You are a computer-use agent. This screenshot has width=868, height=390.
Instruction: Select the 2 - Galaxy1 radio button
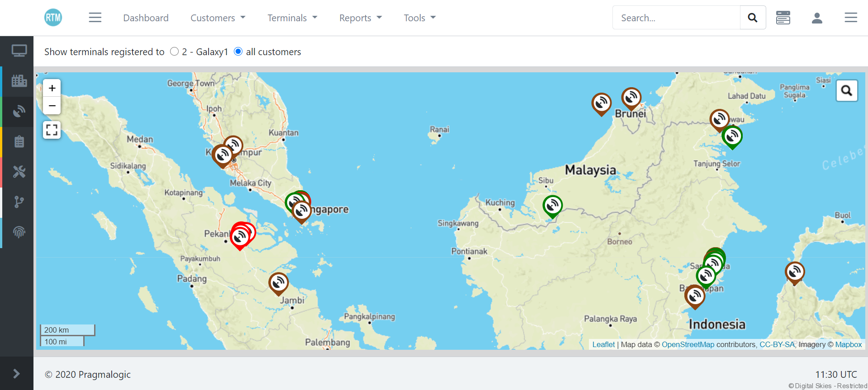tap(175, 52)
